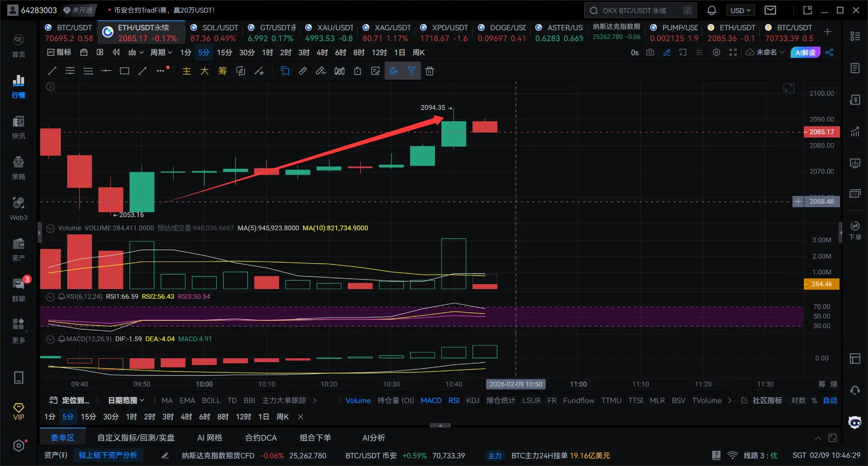The image size is (868, 466).
Task: Expand more sub-indicators after TVolume
Action: coord(730,400)
